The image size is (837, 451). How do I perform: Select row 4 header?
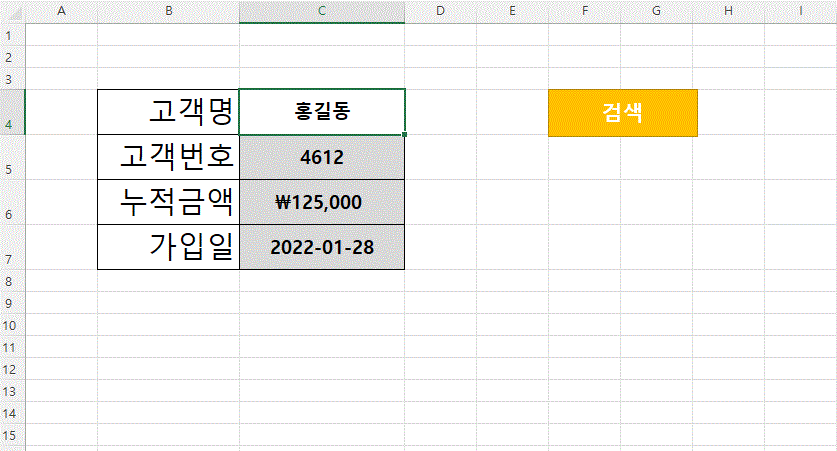(x=12, y=112)
